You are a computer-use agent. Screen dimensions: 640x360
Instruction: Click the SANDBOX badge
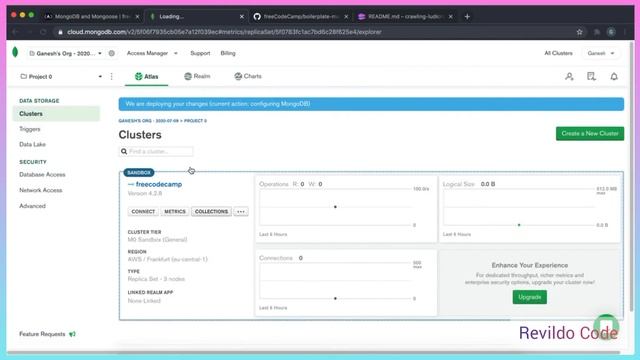(139, 173)
